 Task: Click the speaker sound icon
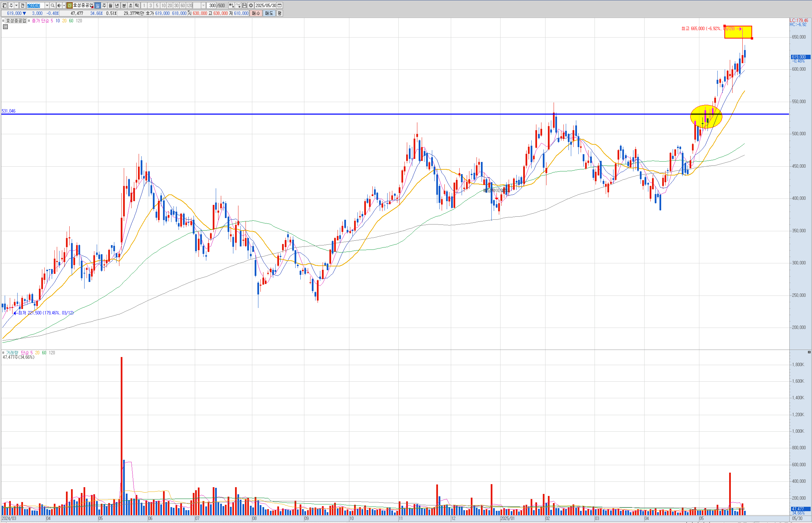click(59, 5)
